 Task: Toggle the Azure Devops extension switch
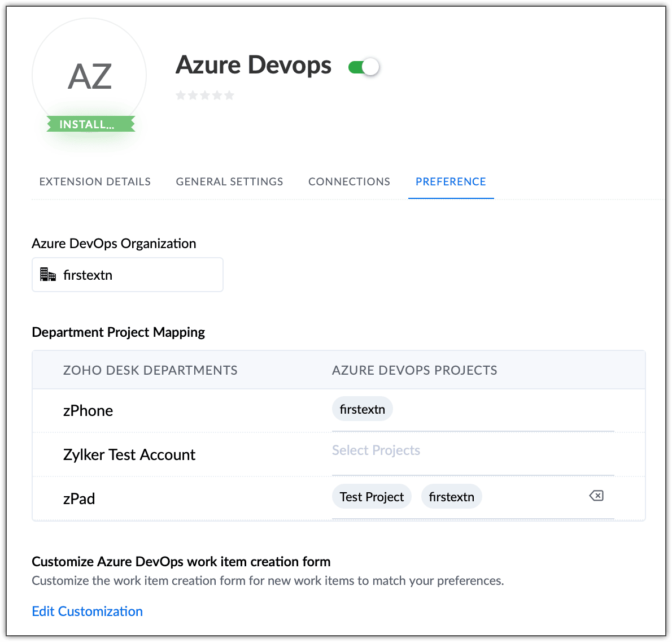(364, 67)
